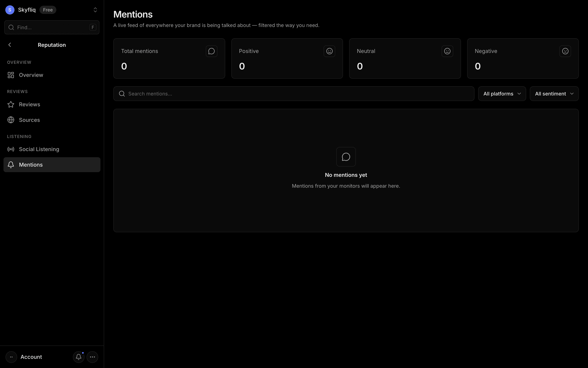588x368 pixels.
Task: Click the Neutral face icon
Action: [x=447, y=51]
